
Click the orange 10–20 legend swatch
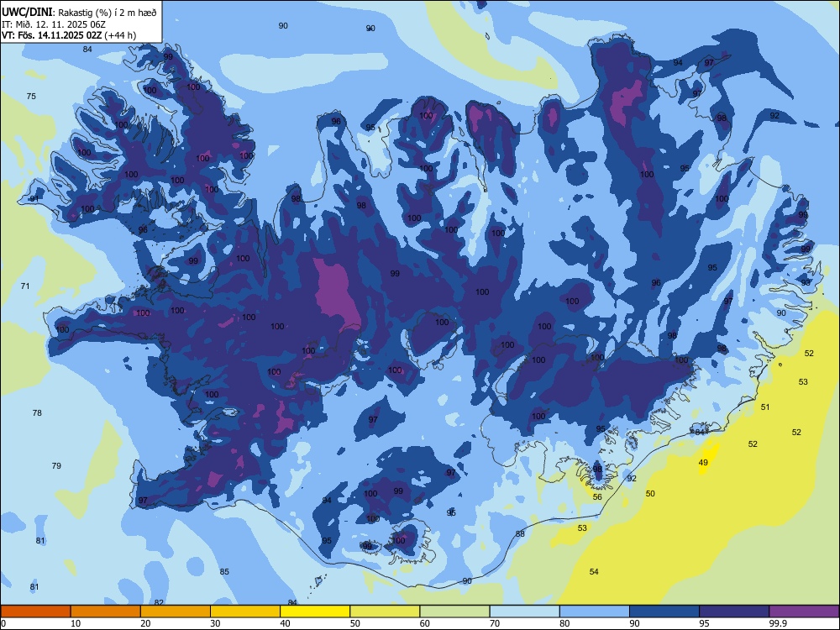coord(106,612)
